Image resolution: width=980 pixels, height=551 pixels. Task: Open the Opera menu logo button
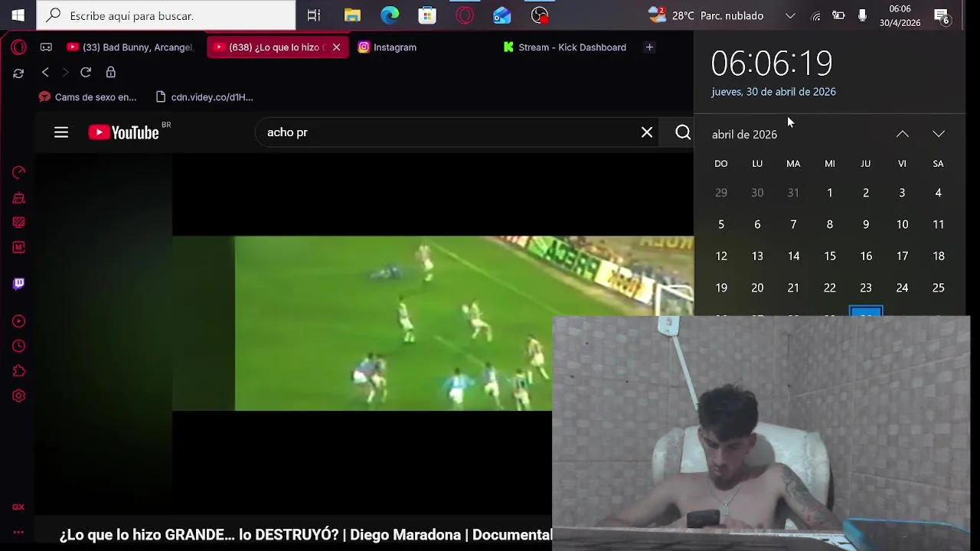18,47
